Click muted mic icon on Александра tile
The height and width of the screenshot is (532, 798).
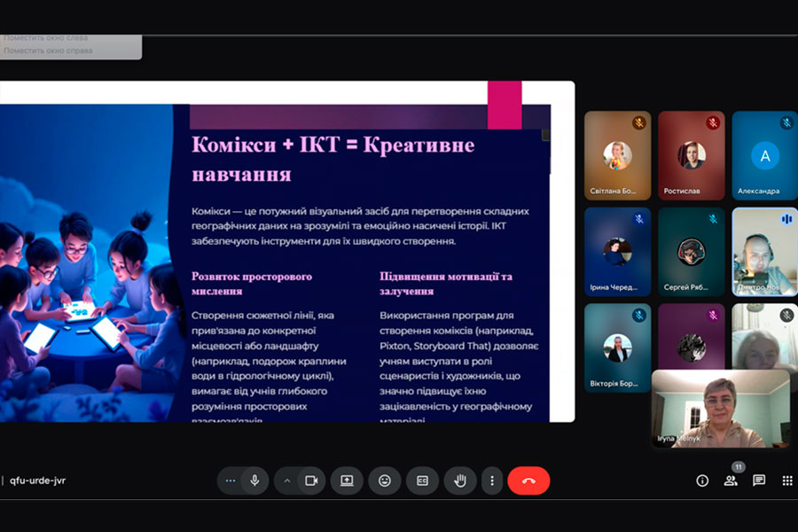786,122
